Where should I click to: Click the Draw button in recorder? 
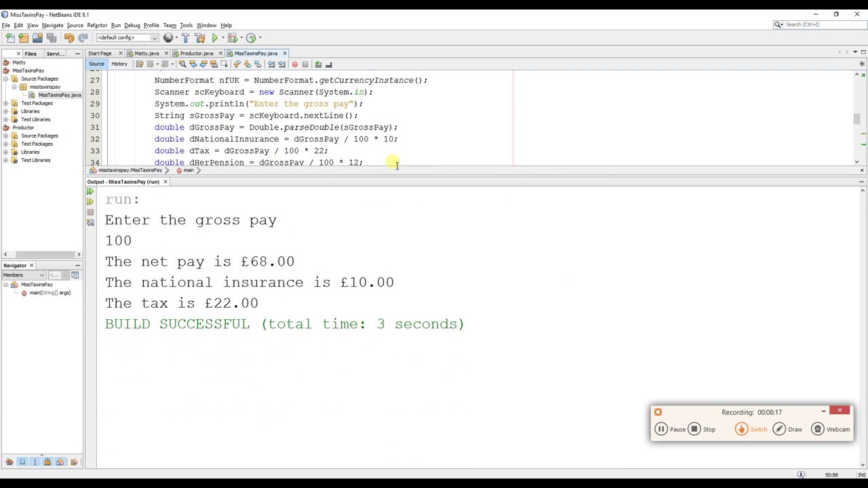788,429
